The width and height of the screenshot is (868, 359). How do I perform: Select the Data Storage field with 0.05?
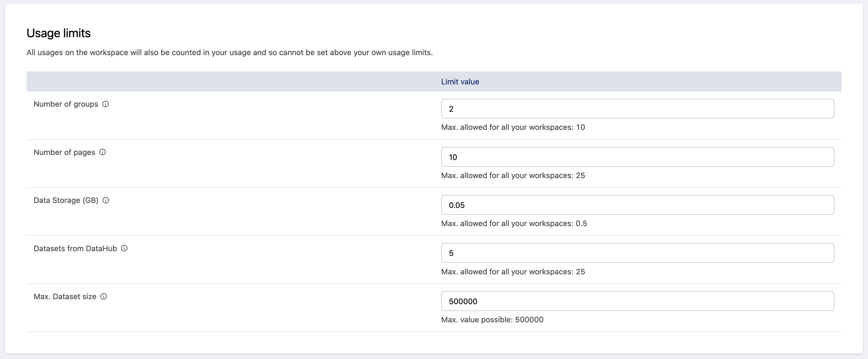pyautogui.click(x=637, y=205)
